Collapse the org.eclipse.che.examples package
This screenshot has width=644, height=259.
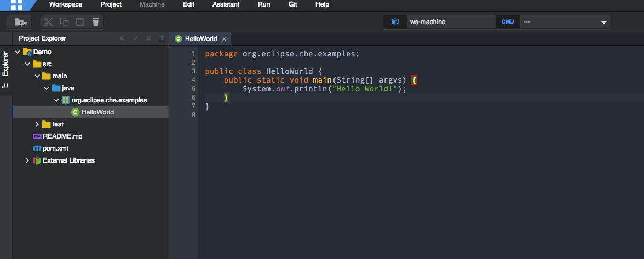(56, 100)
